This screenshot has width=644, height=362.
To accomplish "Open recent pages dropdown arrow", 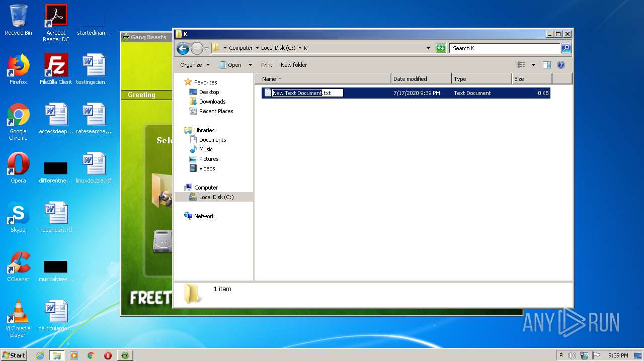I will pyautogui.click(x=206, y=49).
